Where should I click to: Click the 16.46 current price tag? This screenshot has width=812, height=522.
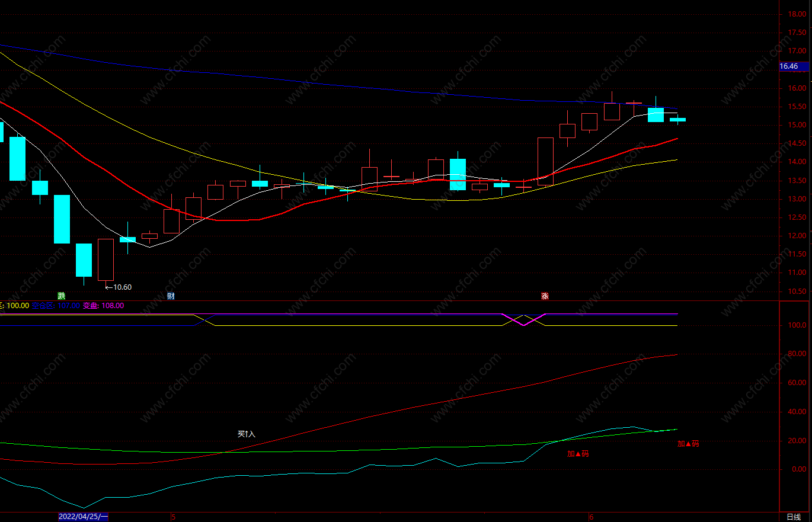pos(794,66)
